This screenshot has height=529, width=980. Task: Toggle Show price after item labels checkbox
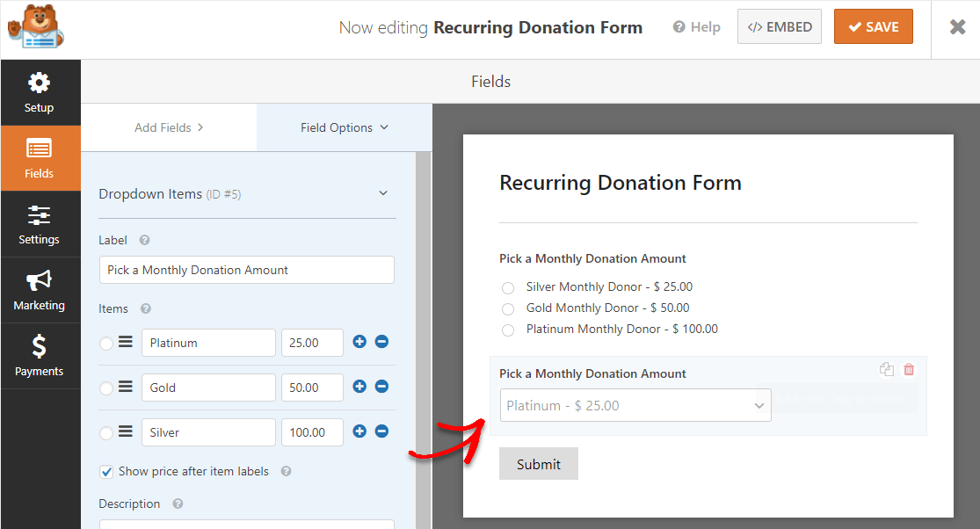106,472
